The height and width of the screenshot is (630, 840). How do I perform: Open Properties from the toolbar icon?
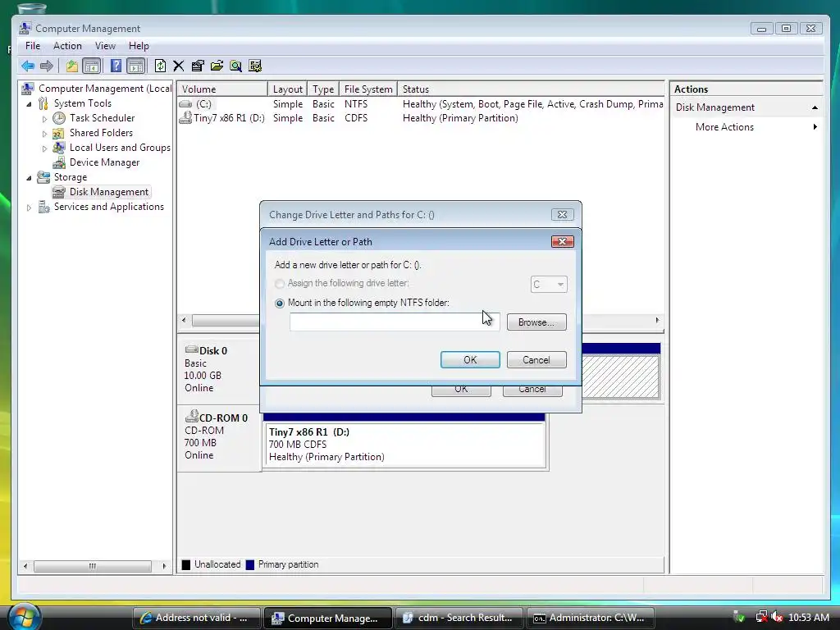tap(198, 66)
